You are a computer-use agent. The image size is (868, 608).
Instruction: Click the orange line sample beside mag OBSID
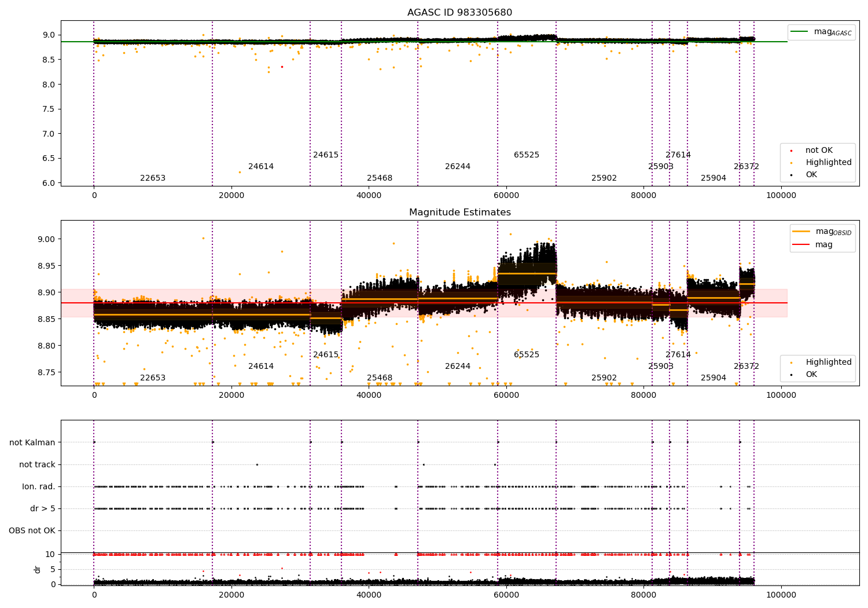(801, 231)
